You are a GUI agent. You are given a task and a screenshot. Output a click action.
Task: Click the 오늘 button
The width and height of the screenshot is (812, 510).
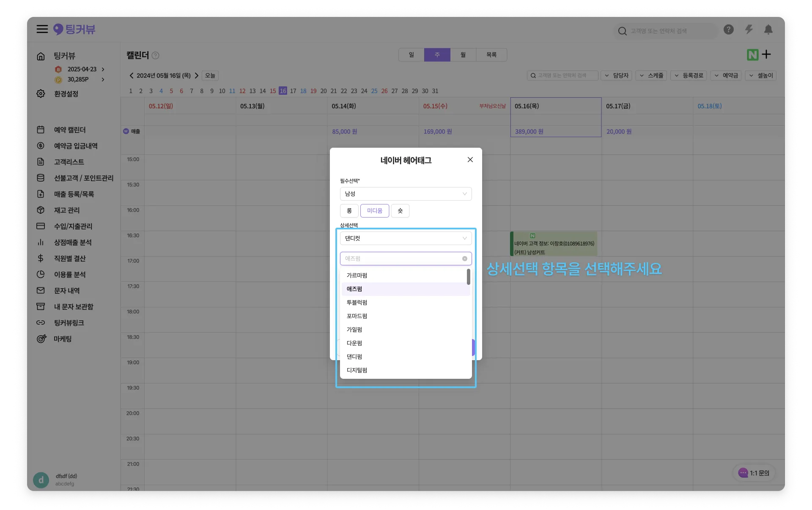pyautogui.click(x=210, y=75)
